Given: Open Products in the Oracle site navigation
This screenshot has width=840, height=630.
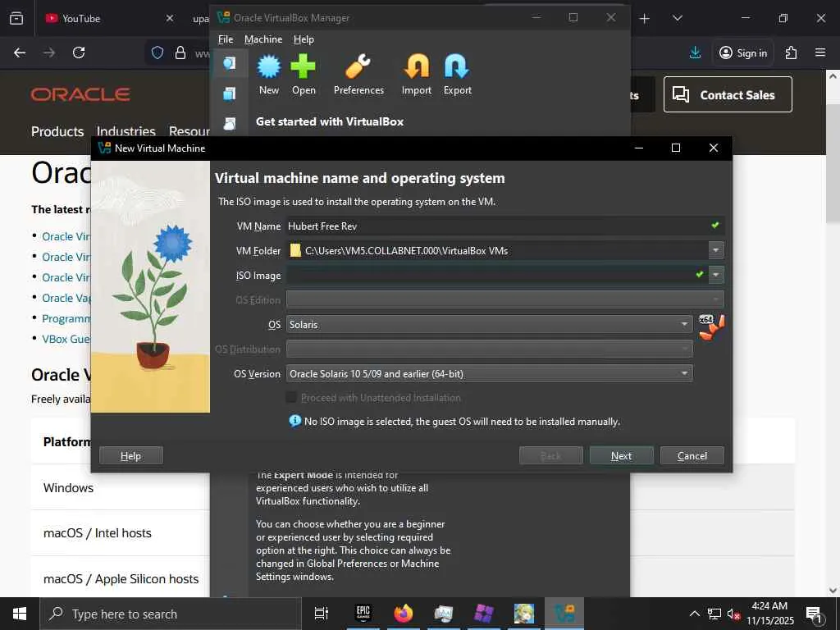Looking at the screenshot, I should pos(57,131).
